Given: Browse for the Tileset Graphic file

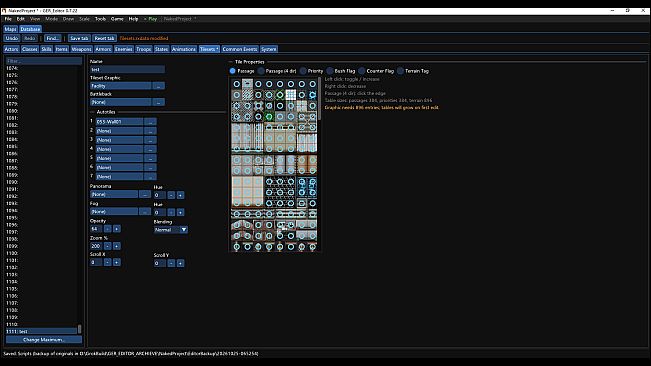Looking at the screenshot, I should point(159,86).
